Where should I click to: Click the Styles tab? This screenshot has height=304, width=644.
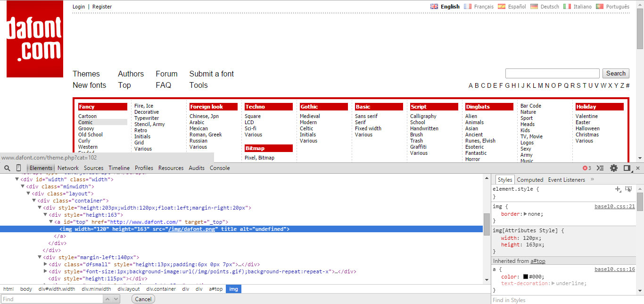tap(504, 180)
